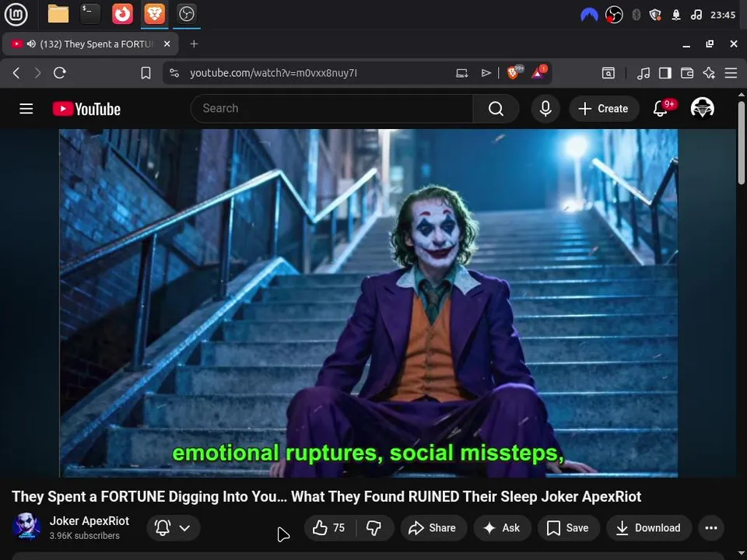The height and width of the screenshot is (560, 747).
Task: Open the Joker ApexRiot channel name link
Action: tap(89, 521)
